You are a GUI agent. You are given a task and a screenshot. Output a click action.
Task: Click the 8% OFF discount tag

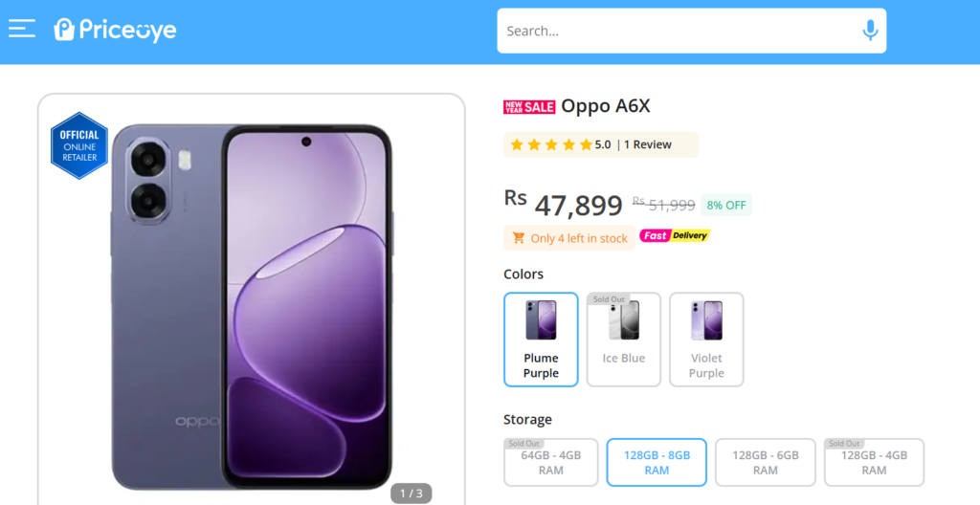coord(725,206)
